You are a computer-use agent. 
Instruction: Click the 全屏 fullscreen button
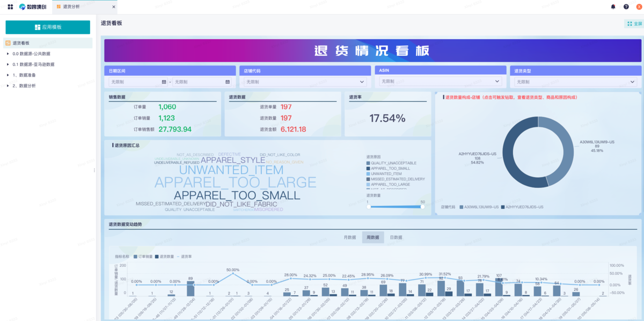click(x=634, y=24)
